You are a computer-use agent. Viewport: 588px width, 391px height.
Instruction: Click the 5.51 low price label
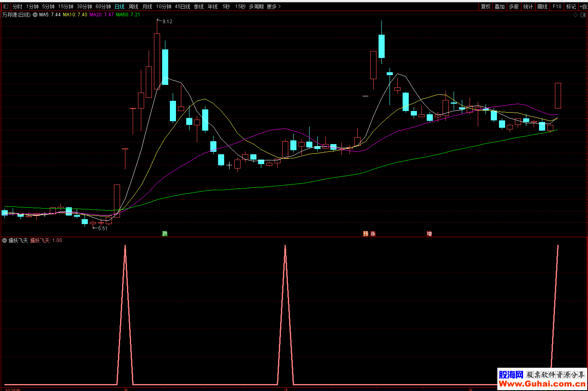[102, 229]
